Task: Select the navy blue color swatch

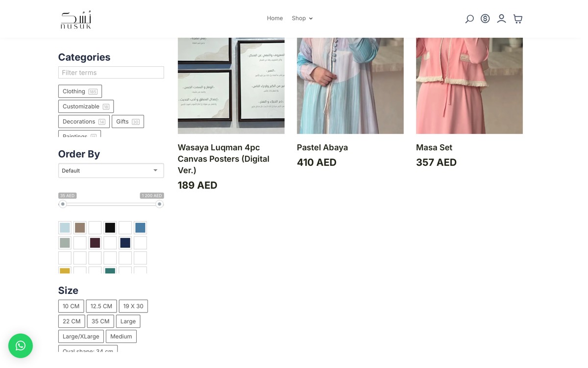Action: pyautogui.click(x=125, y=243)
